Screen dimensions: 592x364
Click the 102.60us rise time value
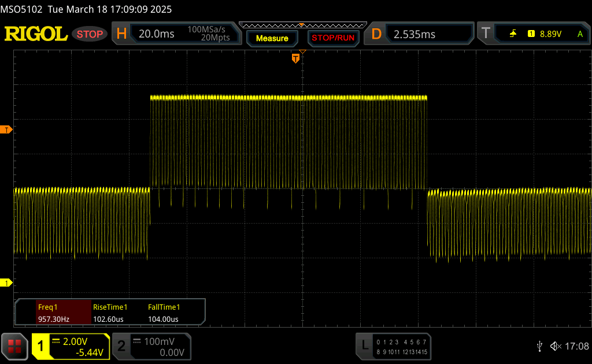pos(108,319)
